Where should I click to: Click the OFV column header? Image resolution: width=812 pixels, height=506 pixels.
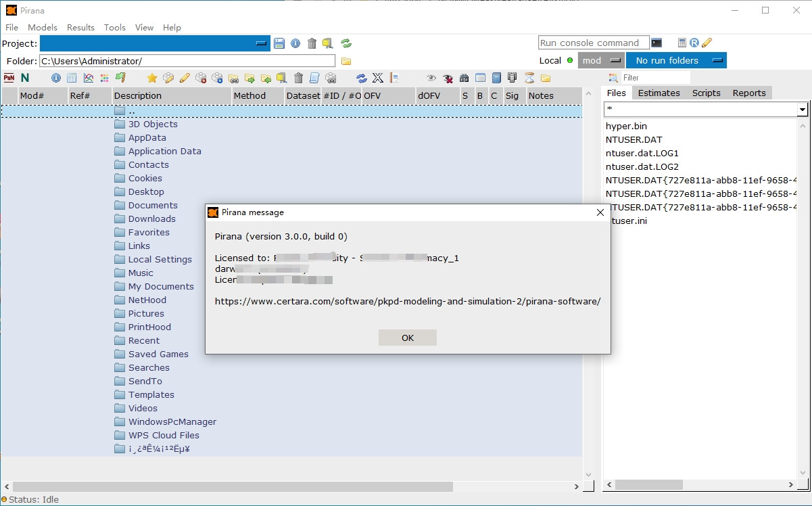(x=389, y=95)
